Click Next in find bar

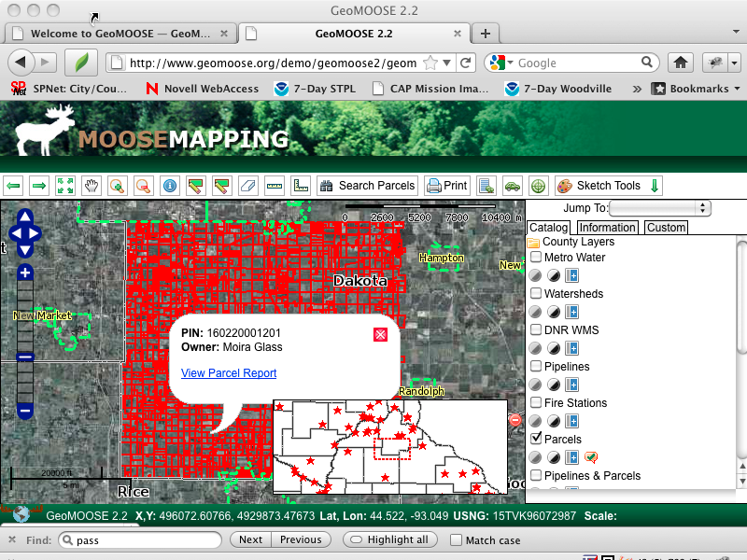250,540
